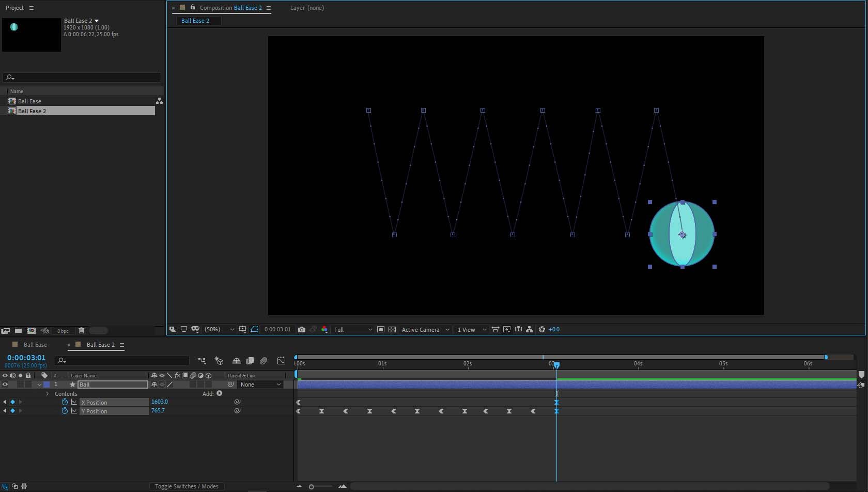Click Toggle Switches / Modes button
The height and width of the screenshot is (492, 868).
[x=187, y=486]
